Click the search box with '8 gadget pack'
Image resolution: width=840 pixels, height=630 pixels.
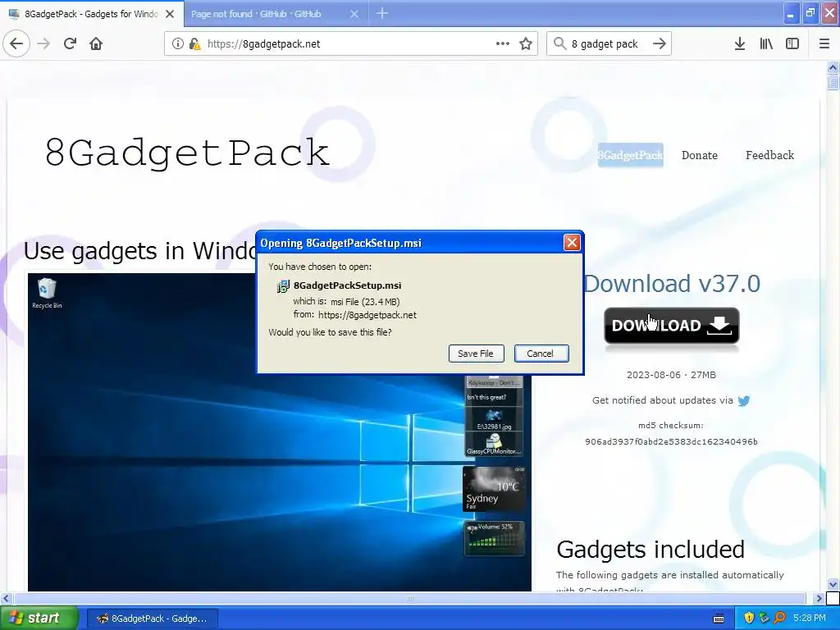[608, 44]
